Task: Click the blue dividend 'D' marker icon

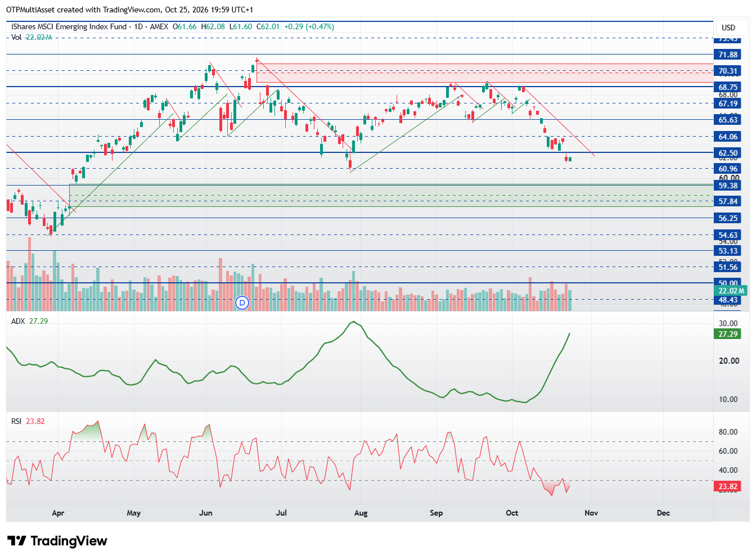Action: [x=242, y=302]
